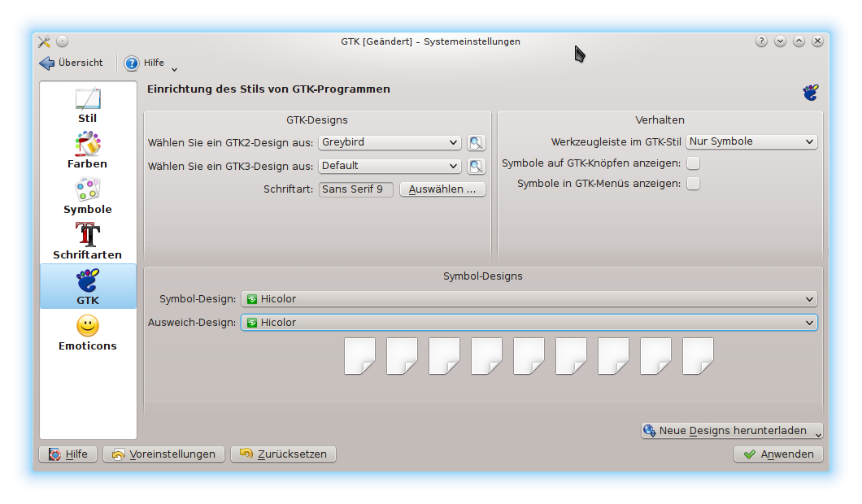Close the Systemeinstellungen window
The height and width of the screenshot is (504, 862).
coord(817,41)
